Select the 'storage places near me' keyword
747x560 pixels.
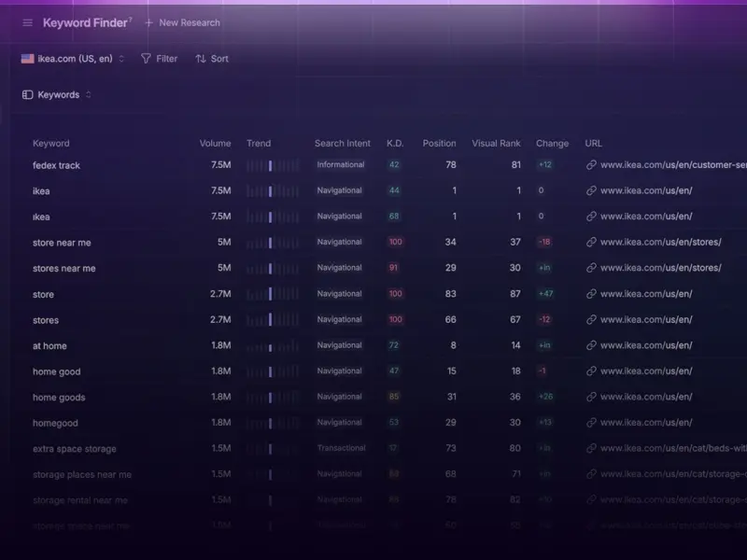(82, 474)
